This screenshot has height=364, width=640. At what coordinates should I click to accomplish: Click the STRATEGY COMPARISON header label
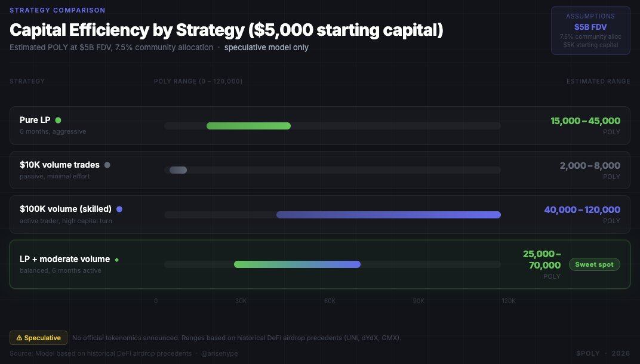57,10
